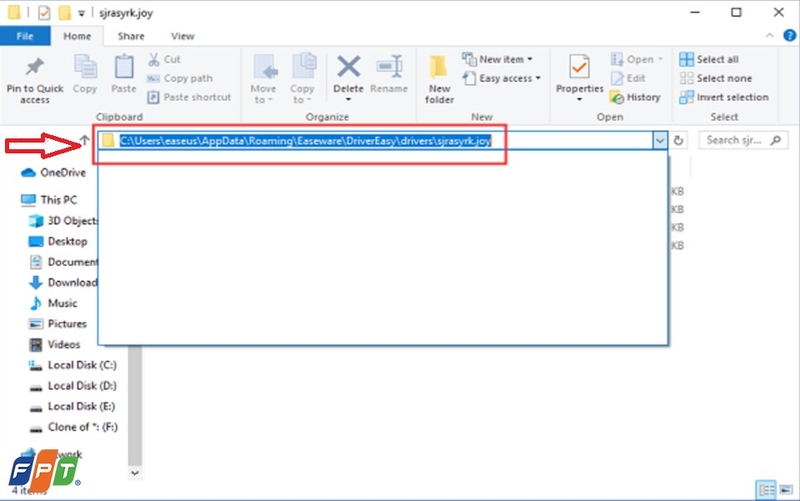The image size is (800, 501).
Task: Select the Cut scissors command
Action: click(164, 59)
